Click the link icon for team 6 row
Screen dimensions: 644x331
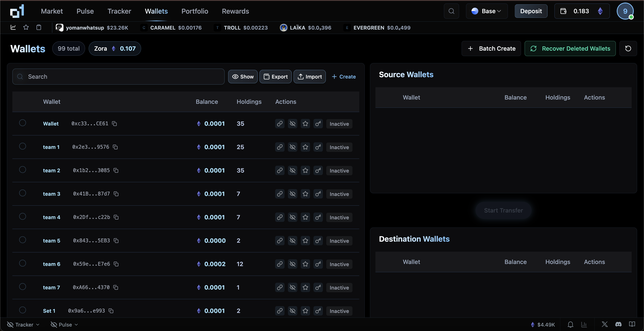point(279,264)
